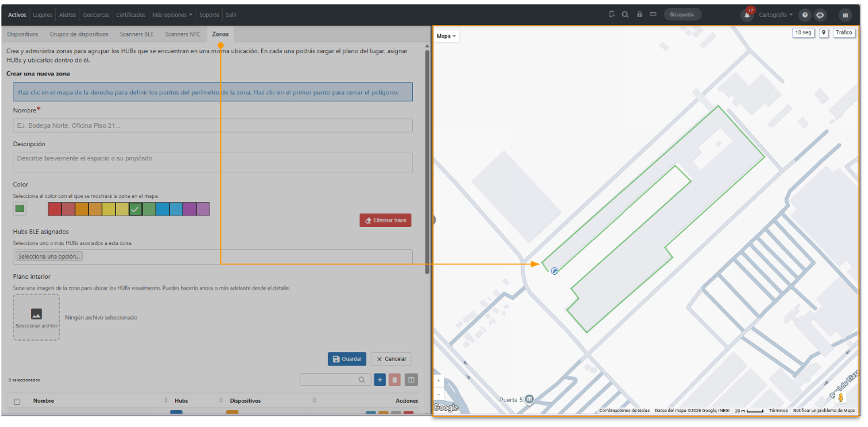Screen dimensions: 868x427
Task: Zoom out the map with minus button
Action: click(x=439, y=394)
